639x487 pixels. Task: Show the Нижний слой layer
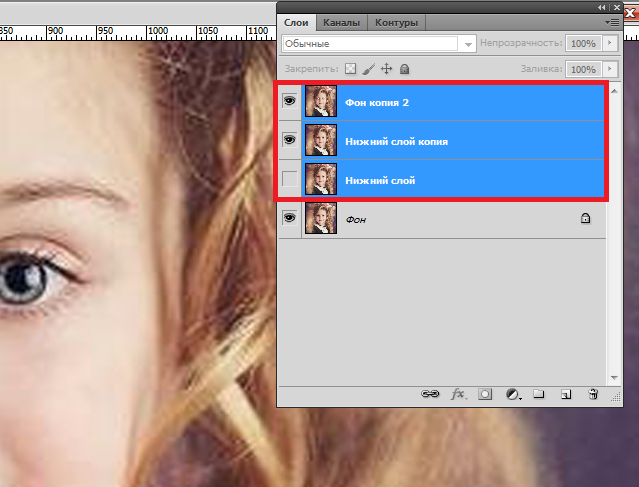coord(290,179)
